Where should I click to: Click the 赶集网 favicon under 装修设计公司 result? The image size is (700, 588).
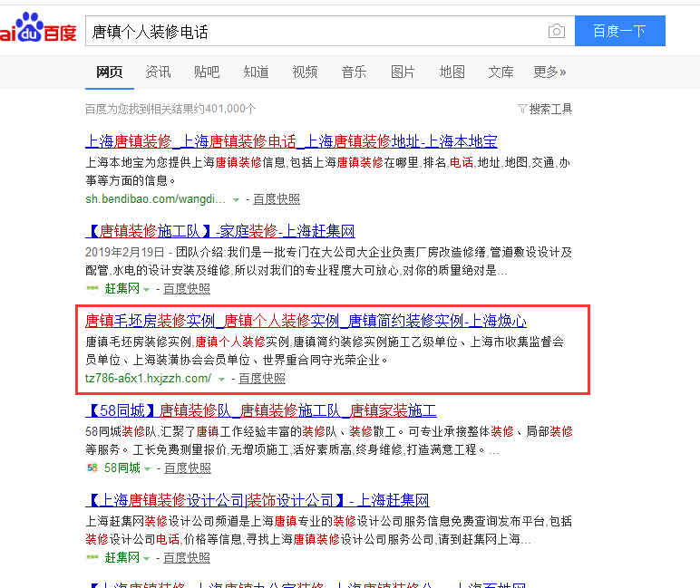pyautogui.click(x=92, y=557)
